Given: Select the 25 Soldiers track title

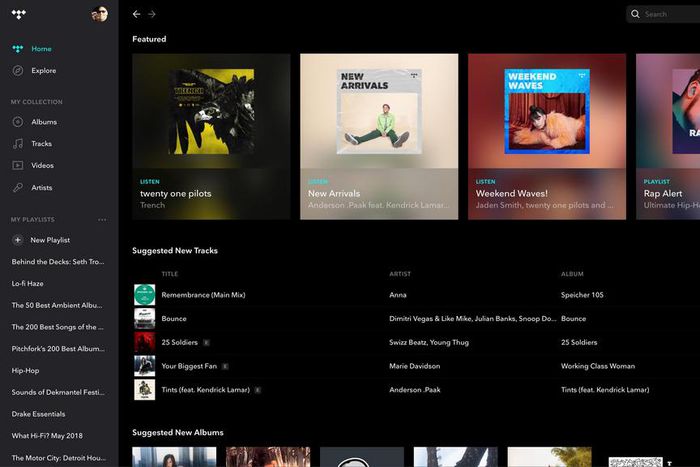Looking at the screenshot, I should tap(179, 342).
